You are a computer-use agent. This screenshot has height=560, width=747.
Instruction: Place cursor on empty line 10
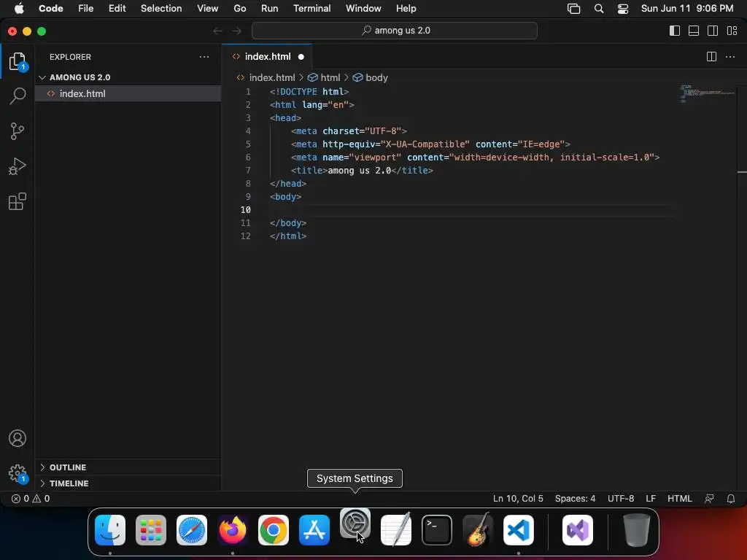pyautogui.click(x=472, y=210)
